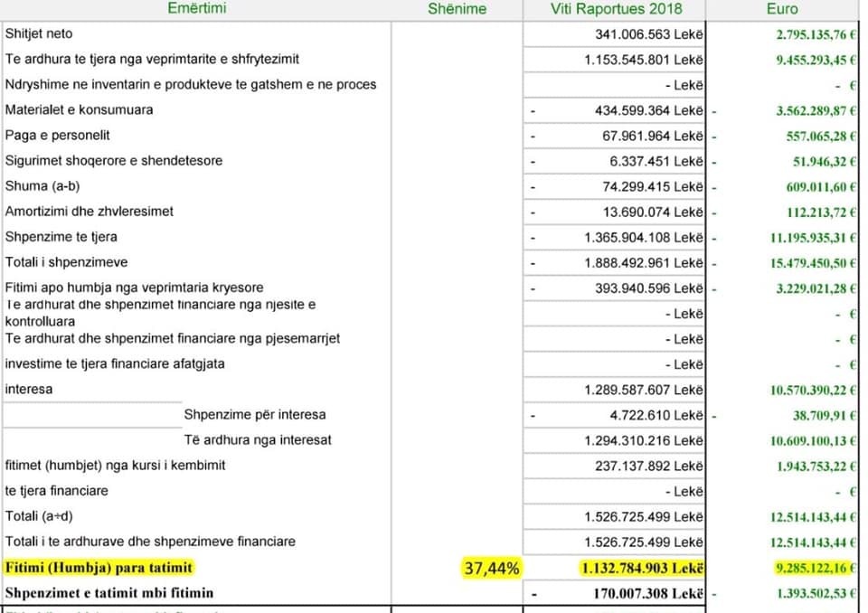The height and width of the screenshot is (613, 868).
Task: Click the 341.006.563 Lekë value cell
Action: tap(643, 34)
